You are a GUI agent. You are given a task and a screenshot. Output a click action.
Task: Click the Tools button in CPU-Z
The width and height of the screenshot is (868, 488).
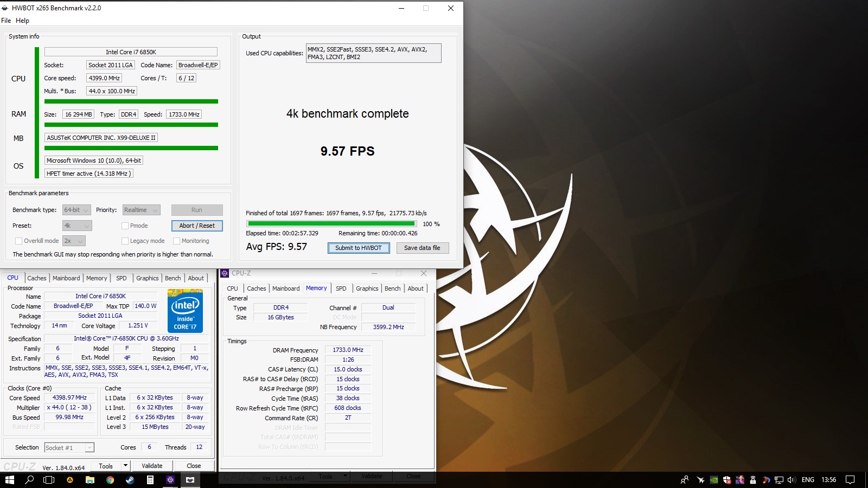click(x=106, y=466)
